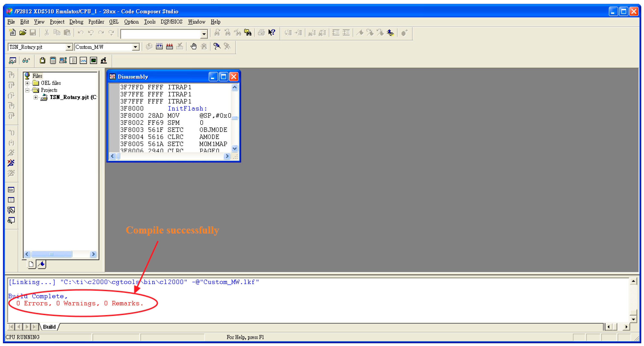The width and height of the screenshot is (644, 346).
Task: Click the Find in Files binoculars icon
Action: 248,33
